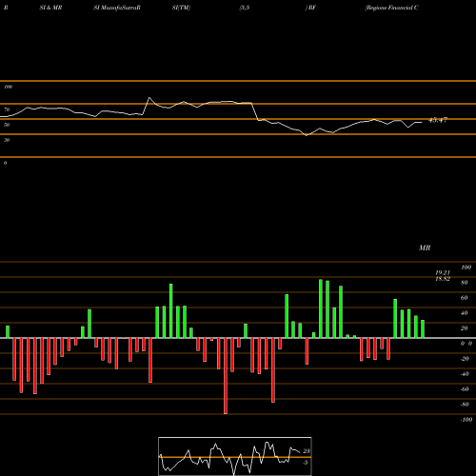The image size is (476, 476).
Task: Click the MR axis label -100
Action: [x=466, y=420]
